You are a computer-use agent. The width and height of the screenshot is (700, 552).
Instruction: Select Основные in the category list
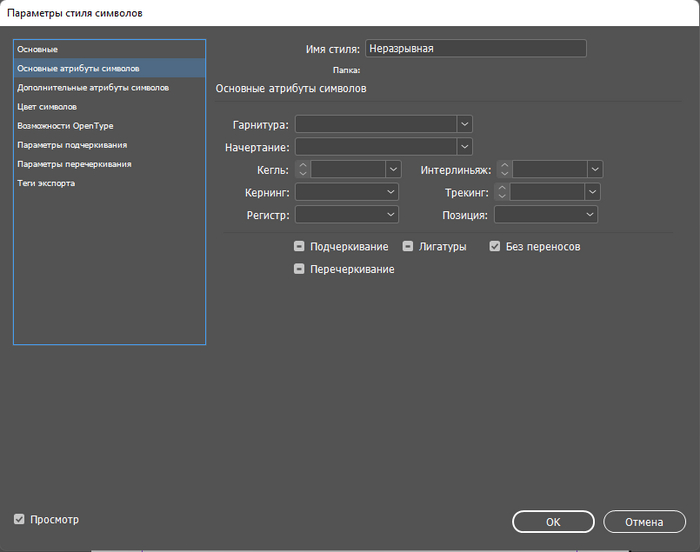37,49
